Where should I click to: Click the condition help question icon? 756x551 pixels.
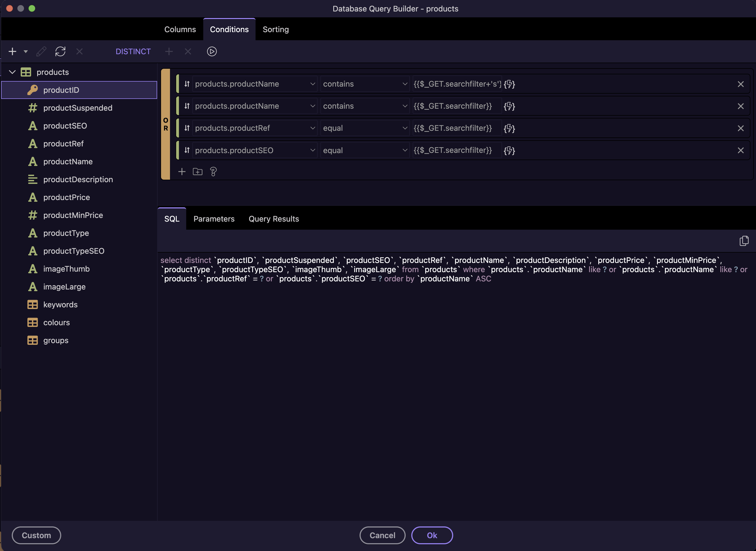[213, 172]
